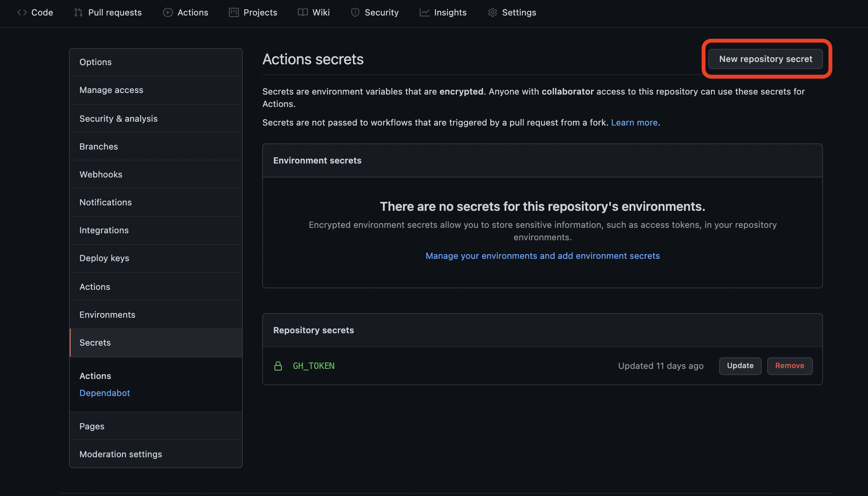Click the Settings gear icon

(492, 12)
